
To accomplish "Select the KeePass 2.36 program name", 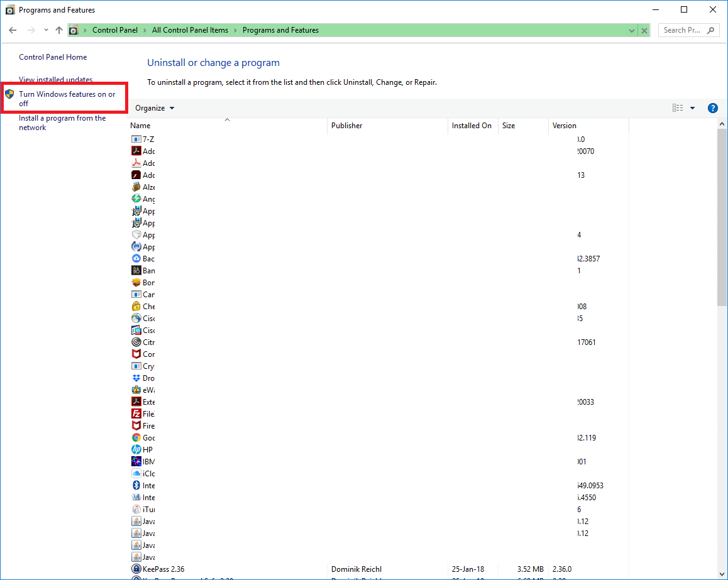I will [x=163, y=569].
